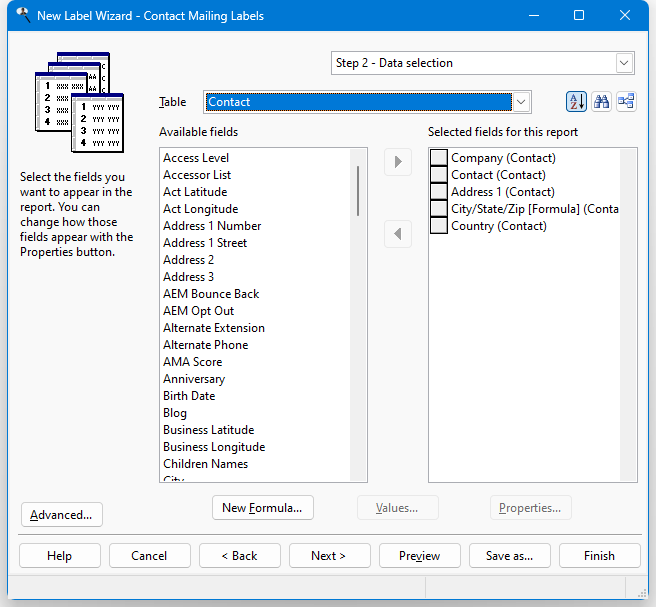Select 'Address 1 (Contact)' label in selected fields
Viewport: 656px width, 607px height.
(x=503, y=192)
